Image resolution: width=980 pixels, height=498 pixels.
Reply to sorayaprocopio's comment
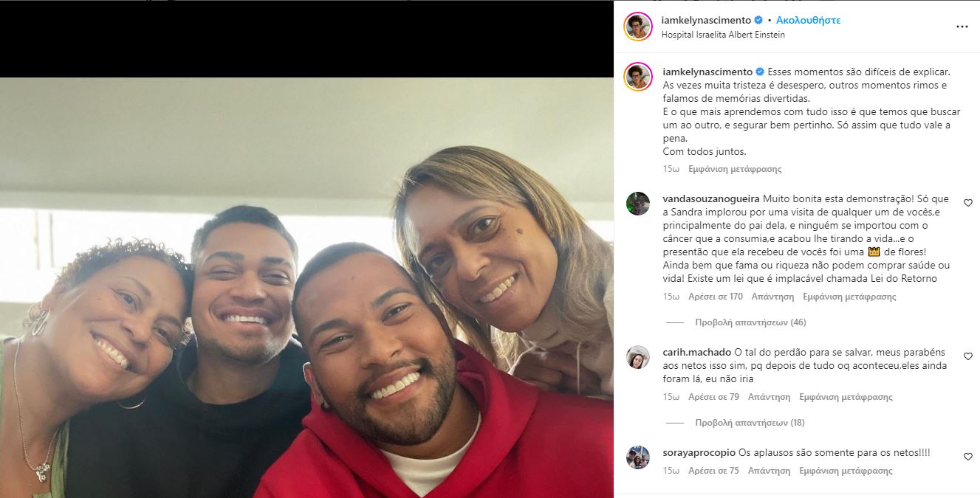(x=769, y=471)
